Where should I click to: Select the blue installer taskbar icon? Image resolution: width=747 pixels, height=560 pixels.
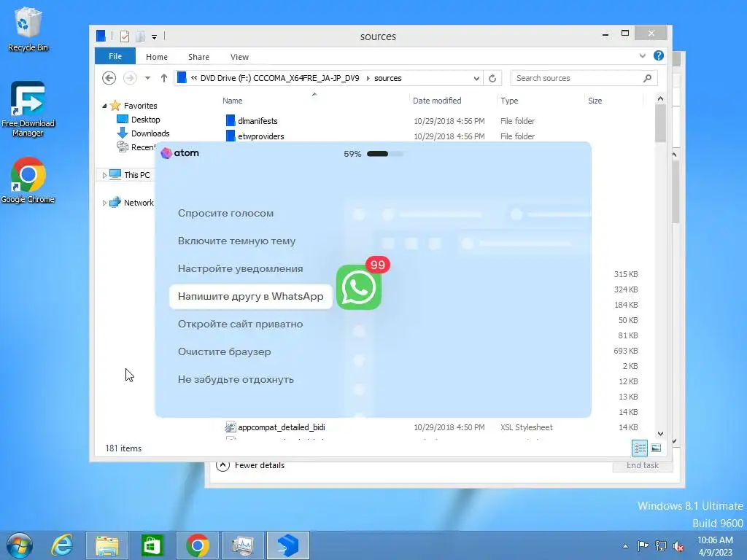click(x=288, y=545)
